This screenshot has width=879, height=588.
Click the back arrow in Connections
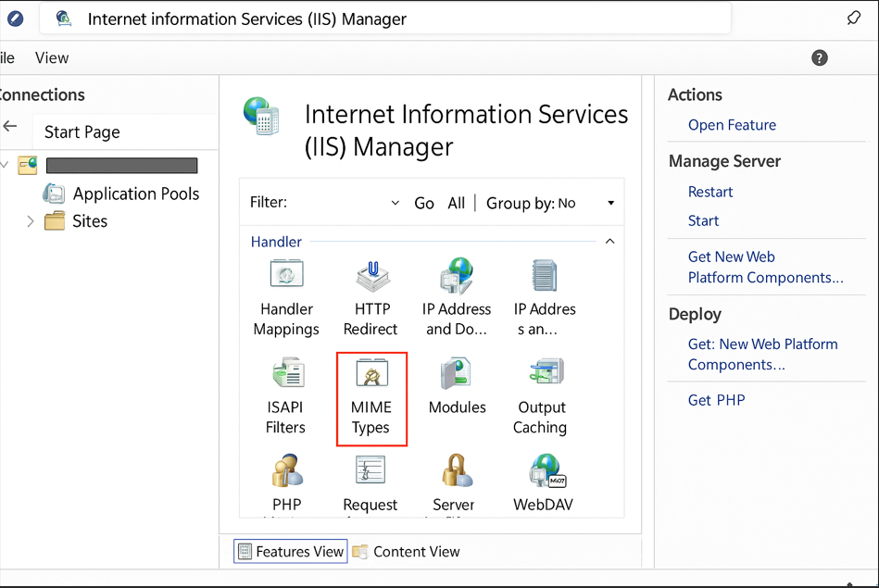pos(10,126)
